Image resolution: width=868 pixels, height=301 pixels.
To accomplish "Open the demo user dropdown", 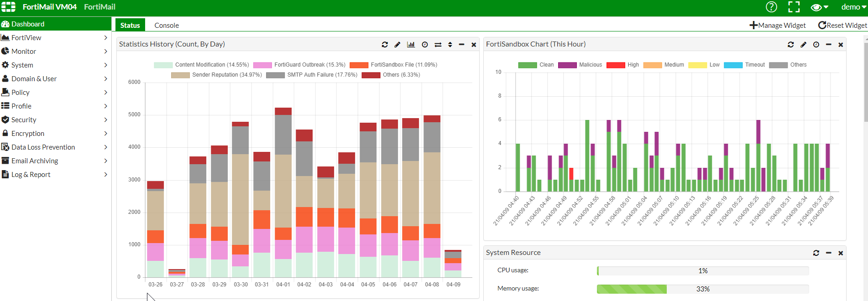I will (x=853, y=7).
